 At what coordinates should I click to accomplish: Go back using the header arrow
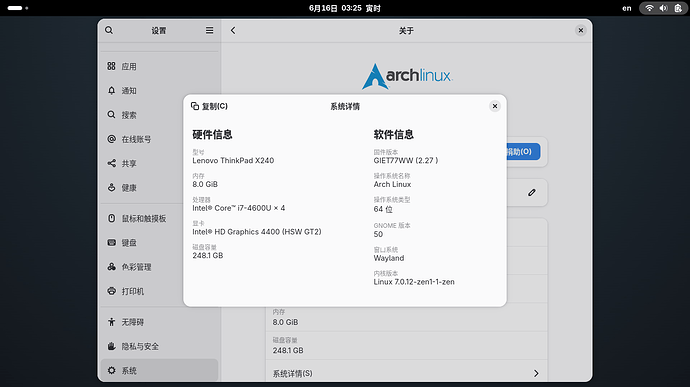tap(233, 30)
